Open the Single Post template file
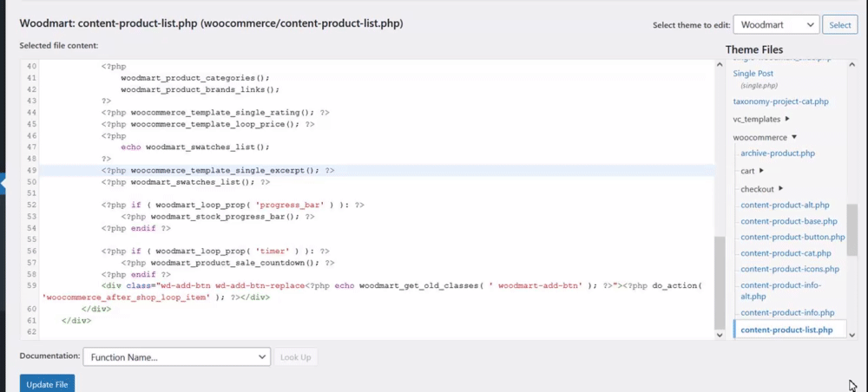868x392 pixels. click(753, 74)
